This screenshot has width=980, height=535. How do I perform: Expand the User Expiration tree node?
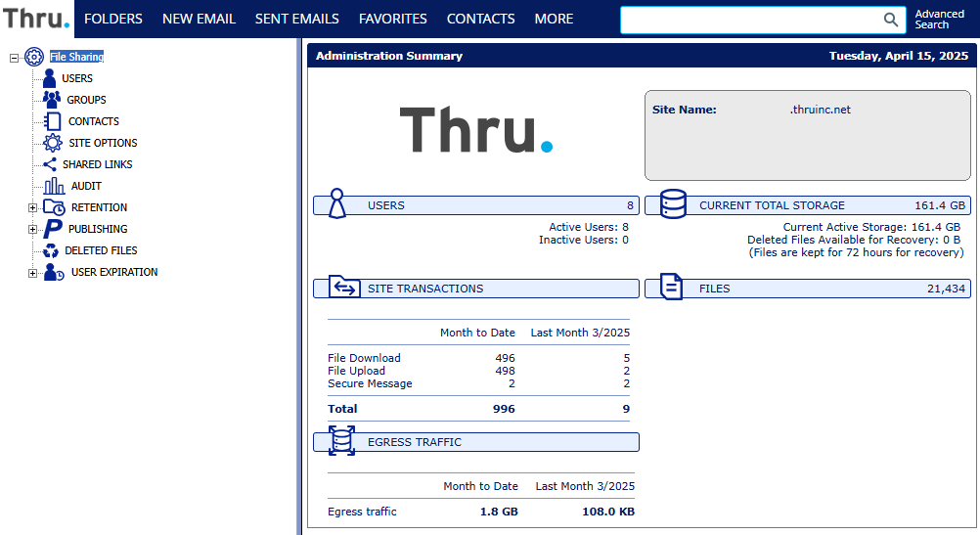(32, 273)
